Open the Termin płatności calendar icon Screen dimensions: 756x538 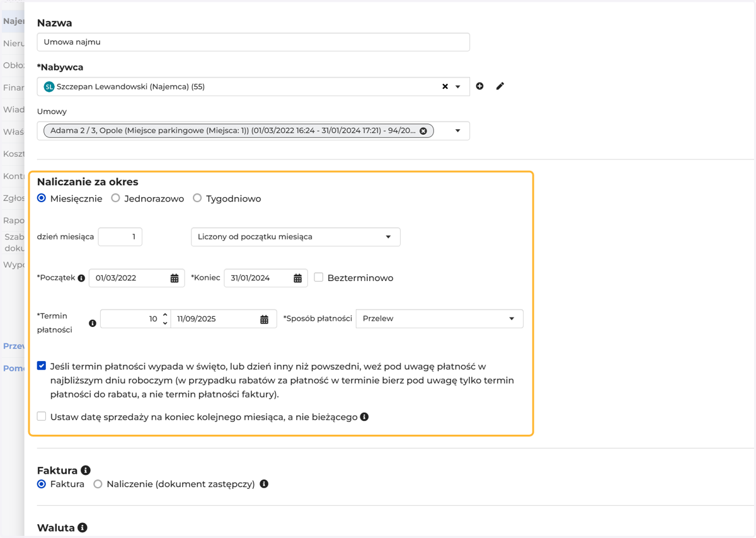[x=265, y=319]
